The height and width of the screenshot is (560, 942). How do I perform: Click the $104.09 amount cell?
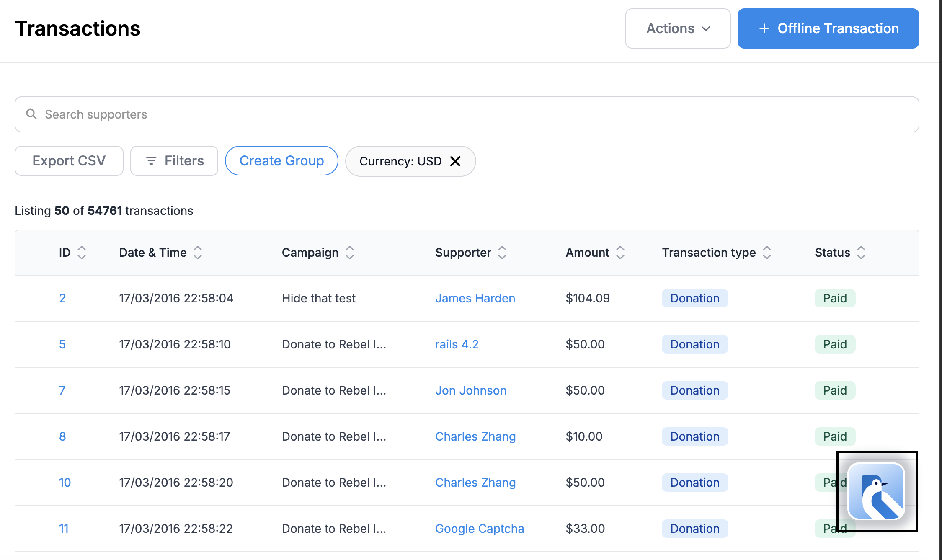[x=588, y=298]
